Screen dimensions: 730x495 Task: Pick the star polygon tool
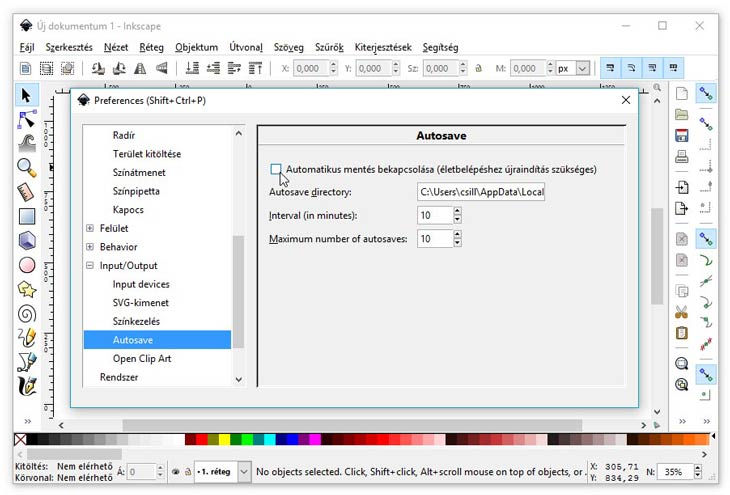27,289
